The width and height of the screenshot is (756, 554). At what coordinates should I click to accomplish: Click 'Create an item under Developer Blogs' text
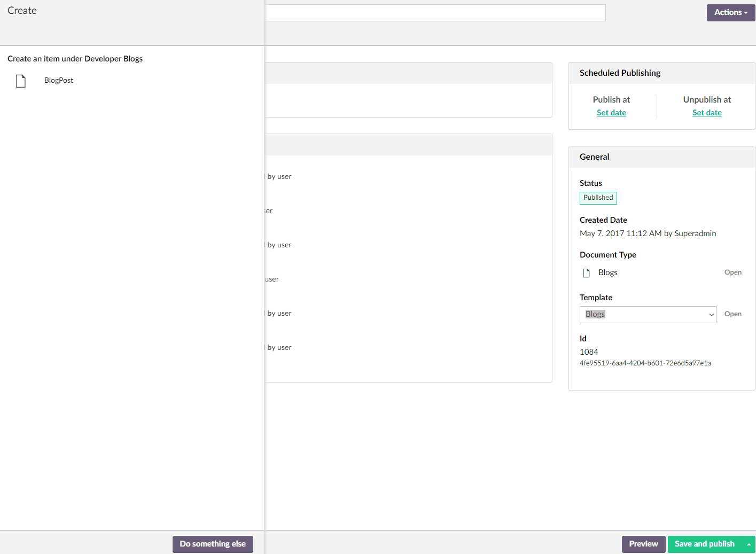point(75,59)
